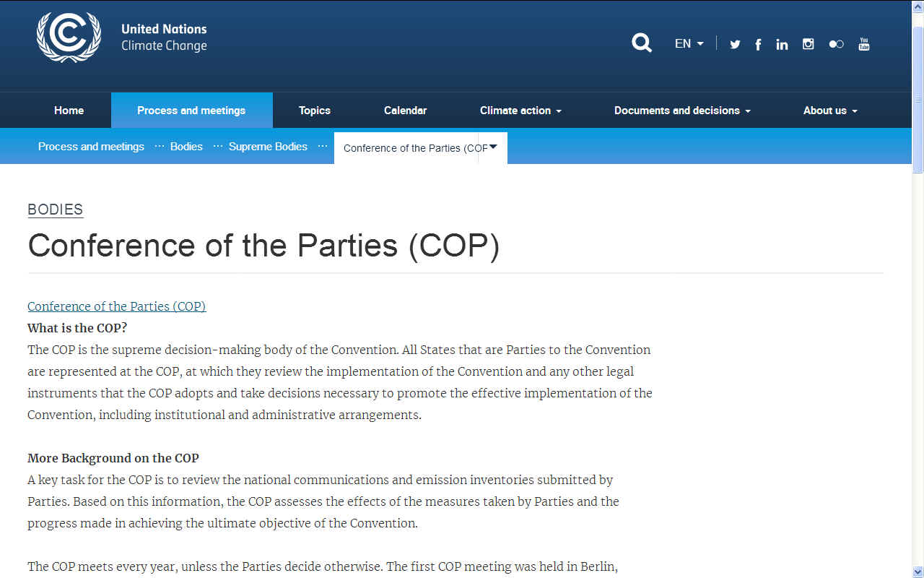
Task: Open the Documents and decisions dropdown
Action: pyautogui.click(x=682, y=111)
